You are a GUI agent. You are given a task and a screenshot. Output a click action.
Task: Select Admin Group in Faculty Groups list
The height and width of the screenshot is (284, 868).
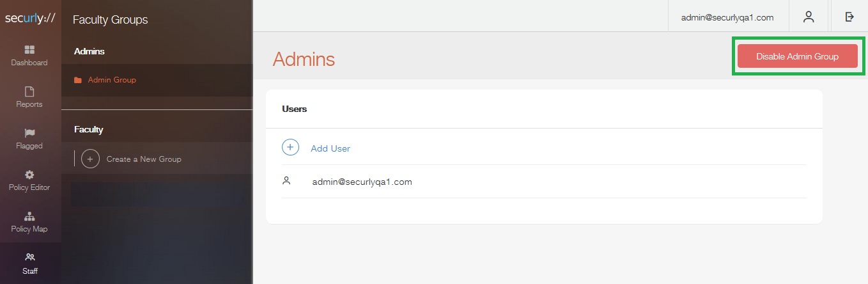click(112, 80)
